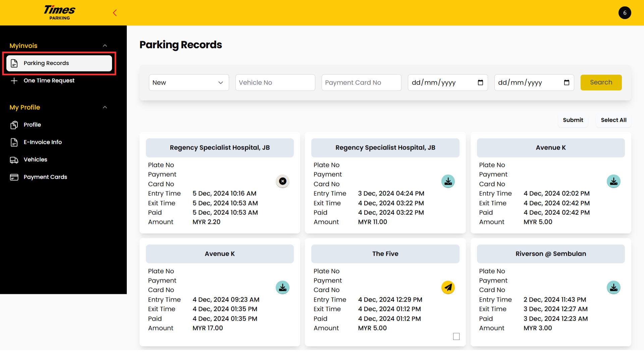The height and width of the screenshot is (362, 644).
Task: Click Riverson @ Sembulan card header
Action: pos(551,254)
